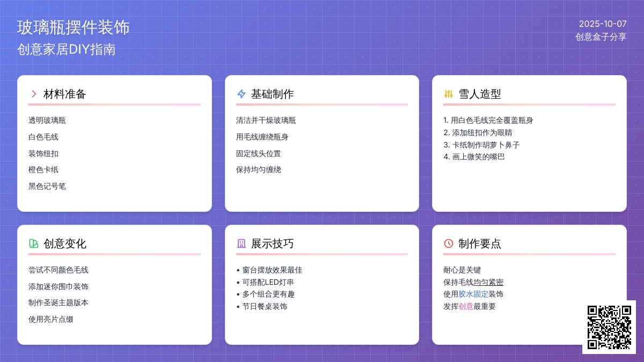Open the blue 胶水固定 link
The height and width of the screenshot is (362, 644).
tap(473, 294)
